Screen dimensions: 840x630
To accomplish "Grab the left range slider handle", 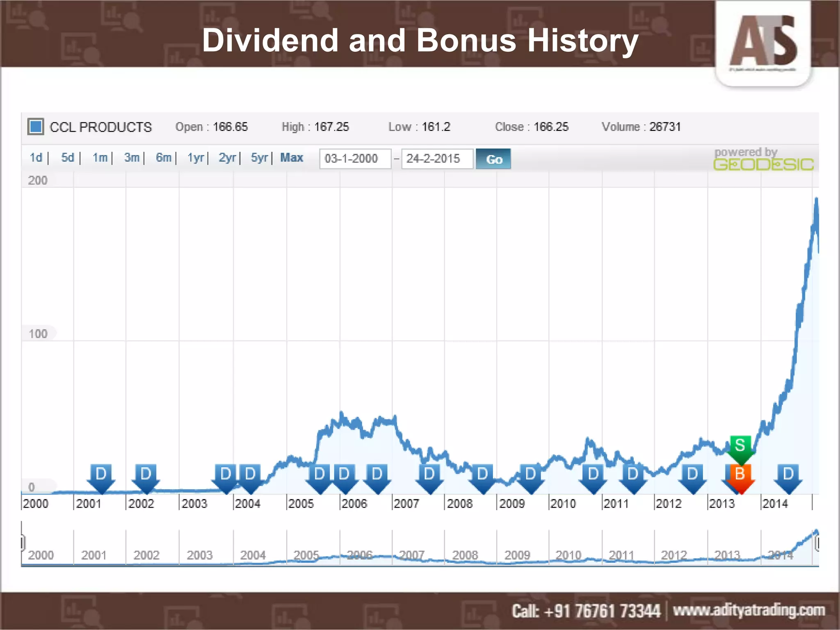I will point(23,543).
